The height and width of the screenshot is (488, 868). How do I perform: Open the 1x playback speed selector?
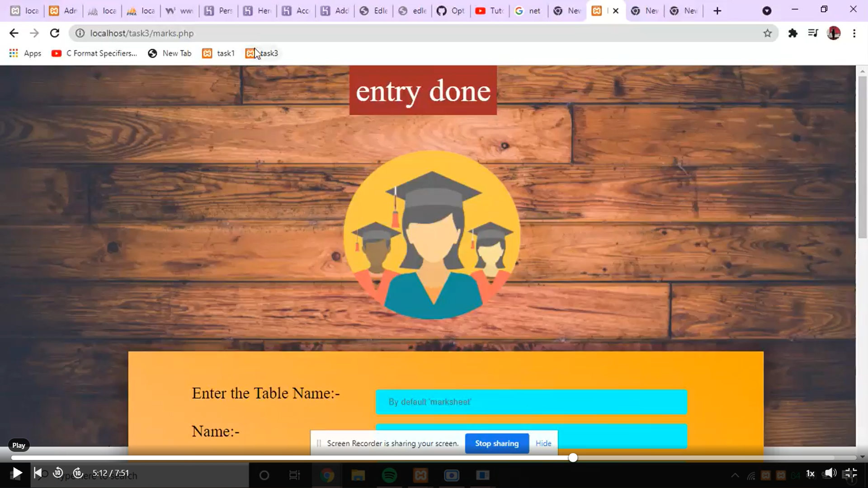[810, 474]
